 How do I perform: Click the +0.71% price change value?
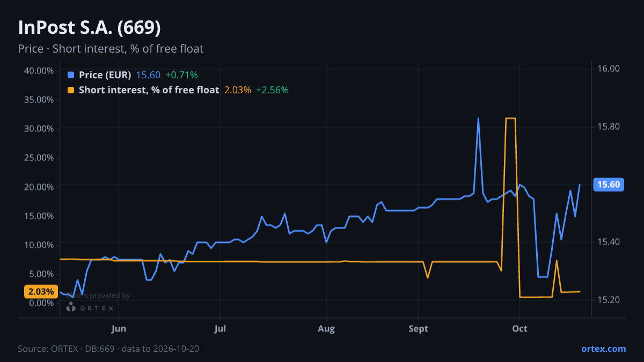click(181, 75)
